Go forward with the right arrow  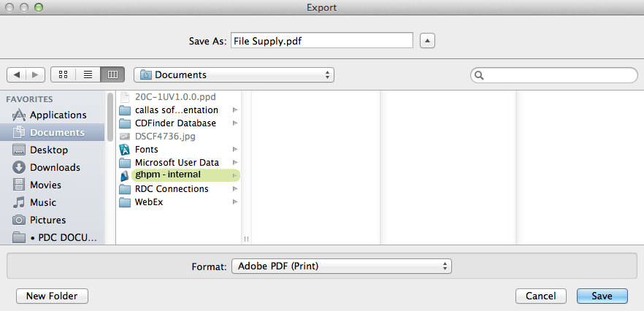coord(36,74)
